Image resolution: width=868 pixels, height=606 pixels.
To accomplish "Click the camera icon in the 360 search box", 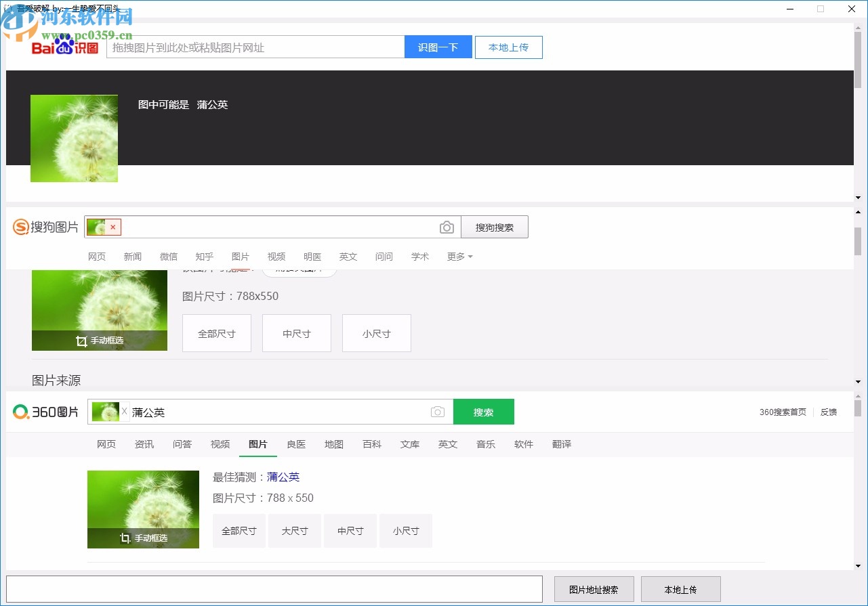I will (x=437, y=412).
